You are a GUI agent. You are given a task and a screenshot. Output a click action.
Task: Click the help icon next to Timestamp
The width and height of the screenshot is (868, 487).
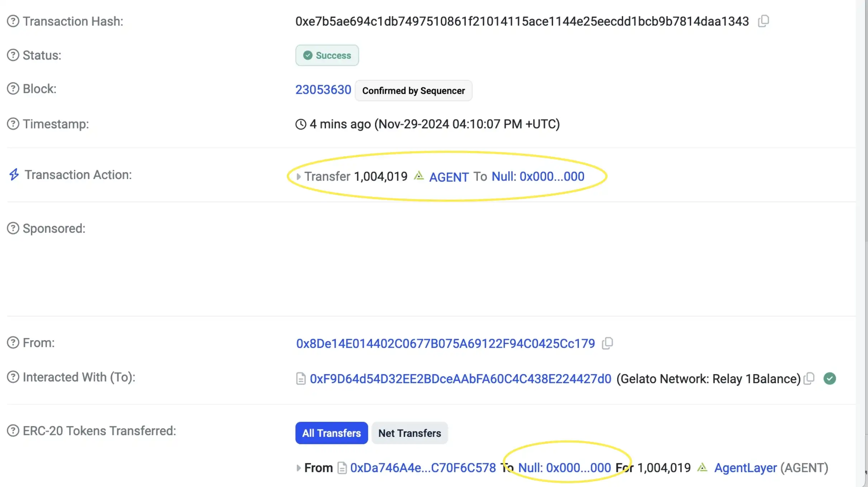click(13, 124)
